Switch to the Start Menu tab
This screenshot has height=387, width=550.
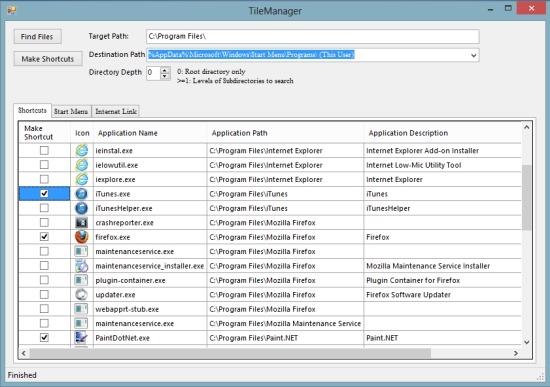tap(71, 111)
